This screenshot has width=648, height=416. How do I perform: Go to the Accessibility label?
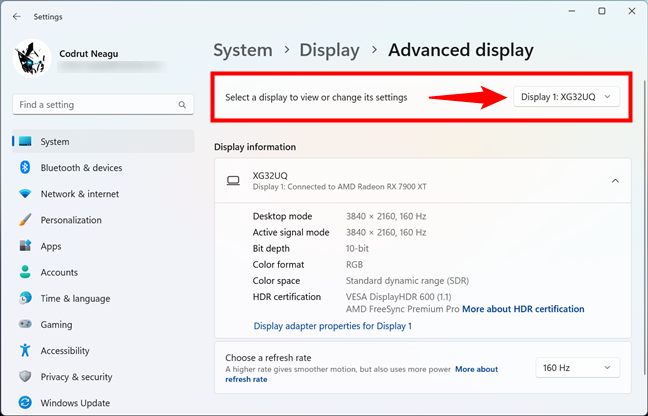(64, 351)
